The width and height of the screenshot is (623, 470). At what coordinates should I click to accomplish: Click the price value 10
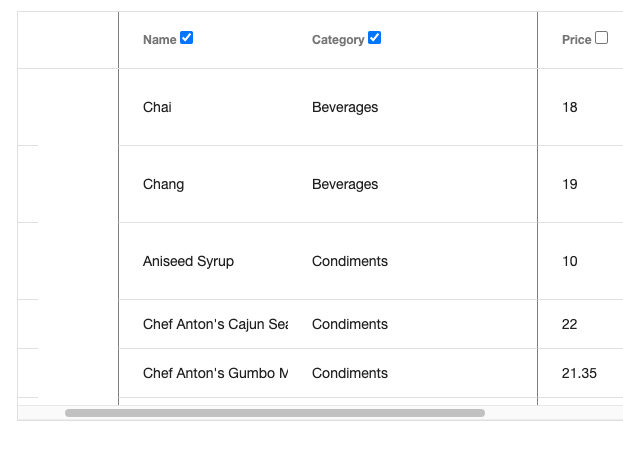tap(569, 261)
